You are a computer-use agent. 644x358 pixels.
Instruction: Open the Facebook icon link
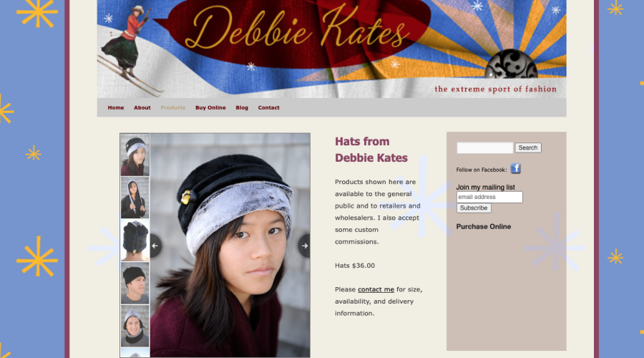pyautogui.click(x=515, y=168)
